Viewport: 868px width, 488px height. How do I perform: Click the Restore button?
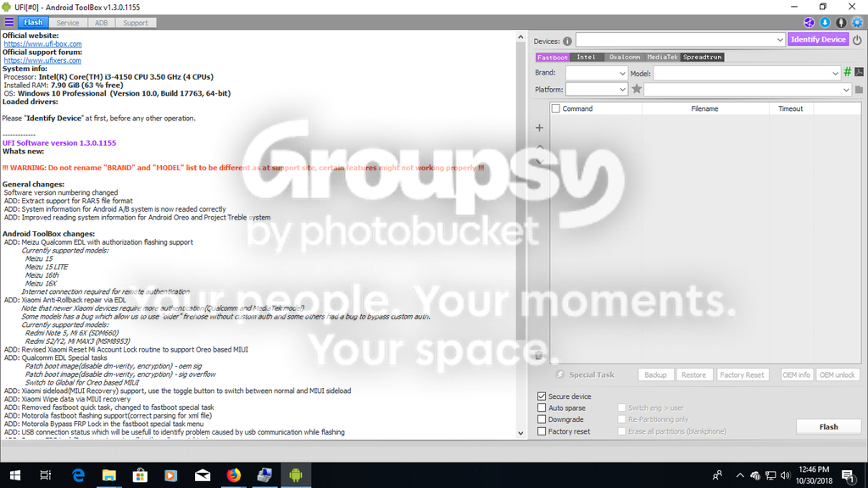tap(693, 374)
